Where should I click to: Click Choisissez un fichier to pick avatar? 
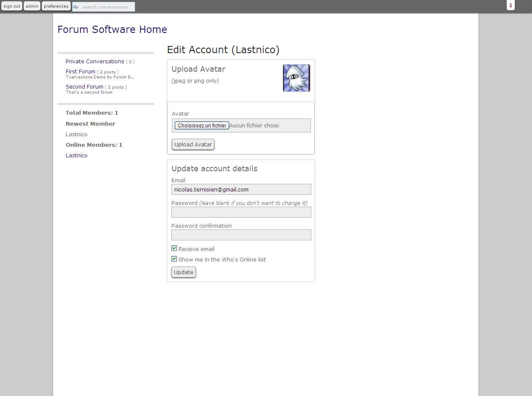202,126
